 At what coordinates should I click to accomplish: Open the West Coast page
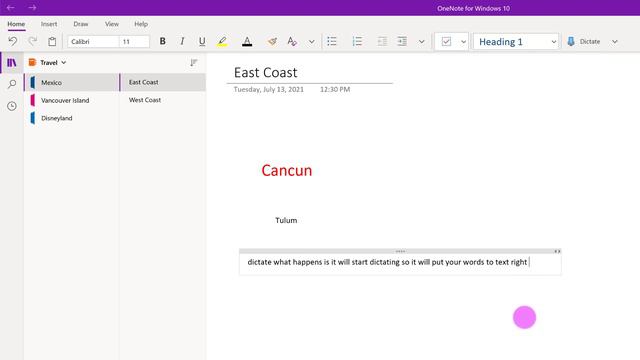[x=162, y=100]
